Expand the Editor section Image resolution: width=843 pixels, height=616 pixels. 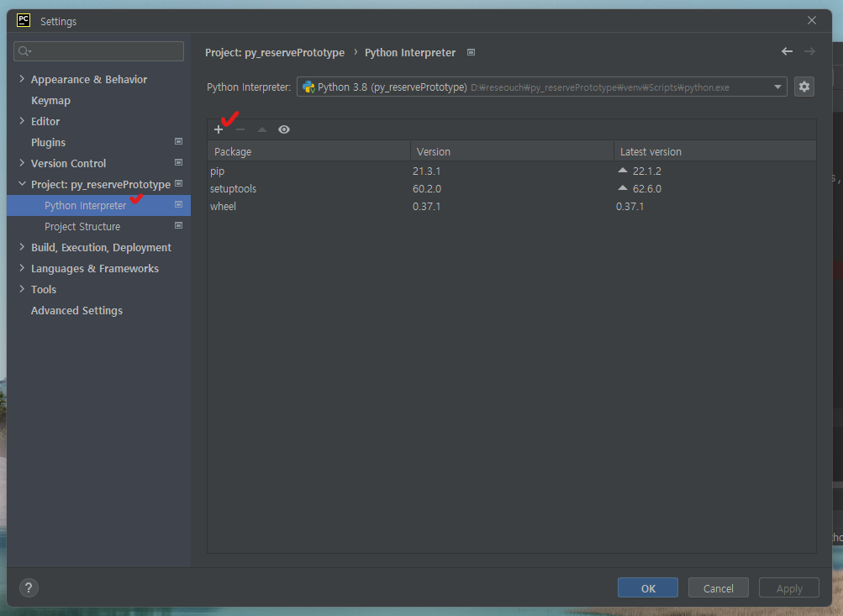22,121
